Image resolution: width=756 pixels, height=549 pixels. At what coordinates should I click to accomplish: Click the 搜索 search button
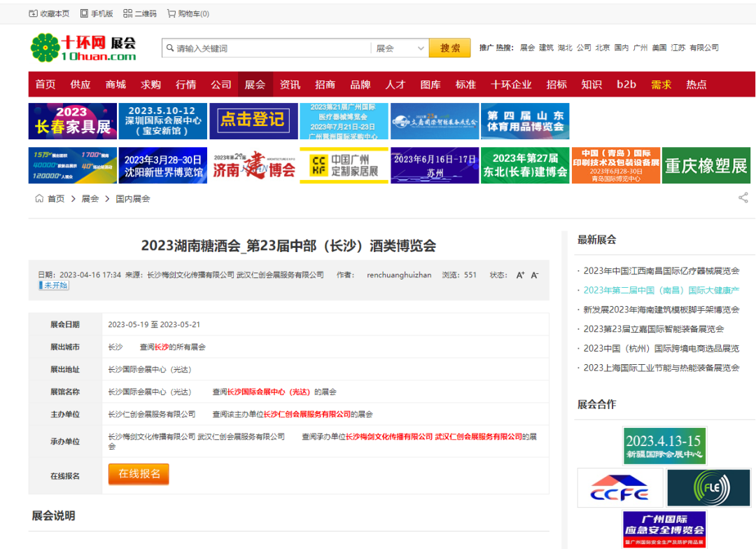point(450,48)
